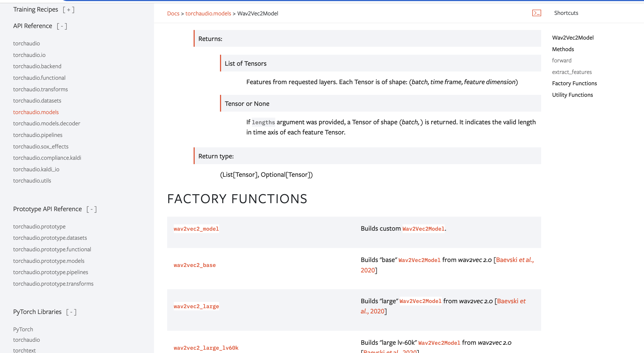Collapse the API Reference section
The height and width of the screenshot is (353, 644).
tap(62, 26)
